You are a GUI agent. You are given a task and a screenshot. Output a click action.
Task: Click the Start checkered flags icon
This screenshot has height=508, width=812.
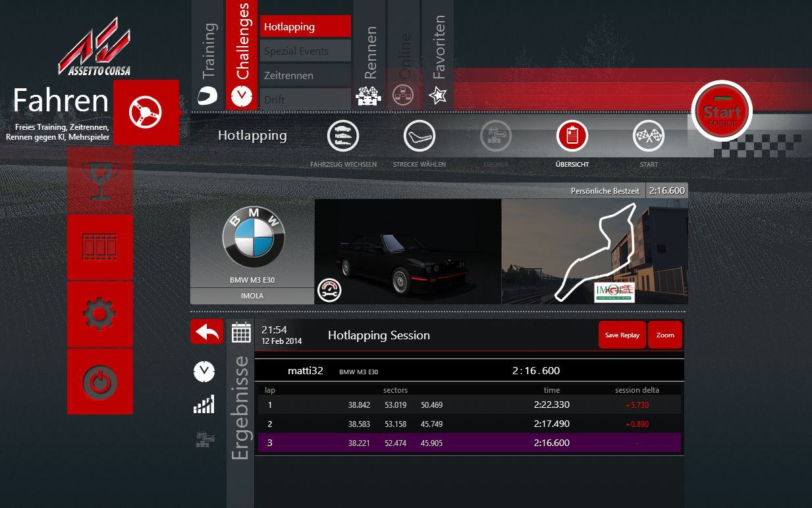pyautogui.click(x=649, y=136)
